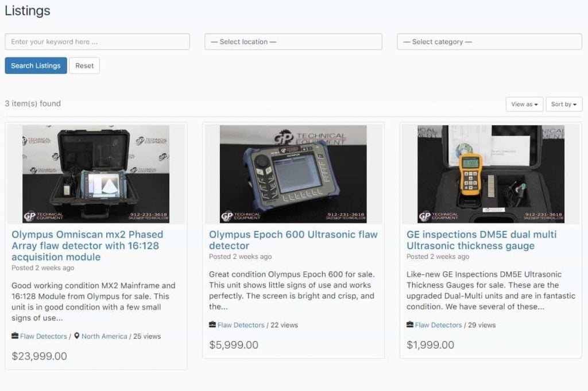Click the DM5E thickness gauge photo
This screenshot has width=588, height=391.
[x=491, y=175]
